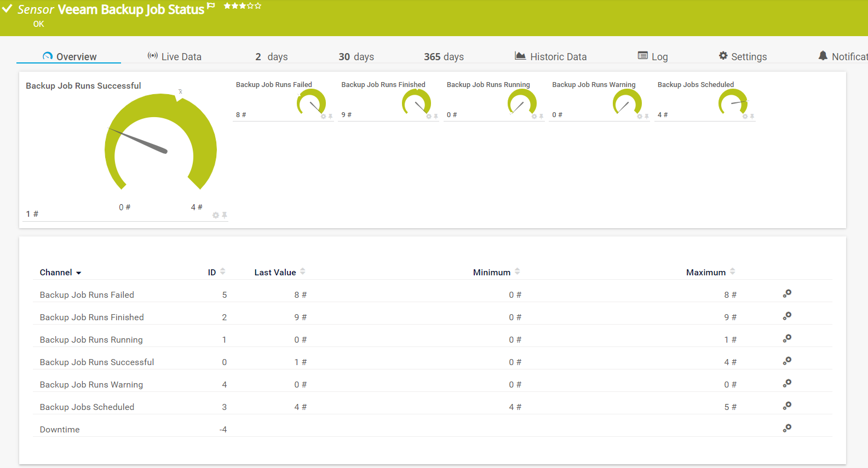868x468 pixels.
Task: Sort table by Channel column arrow
Action: click(79, 273)
